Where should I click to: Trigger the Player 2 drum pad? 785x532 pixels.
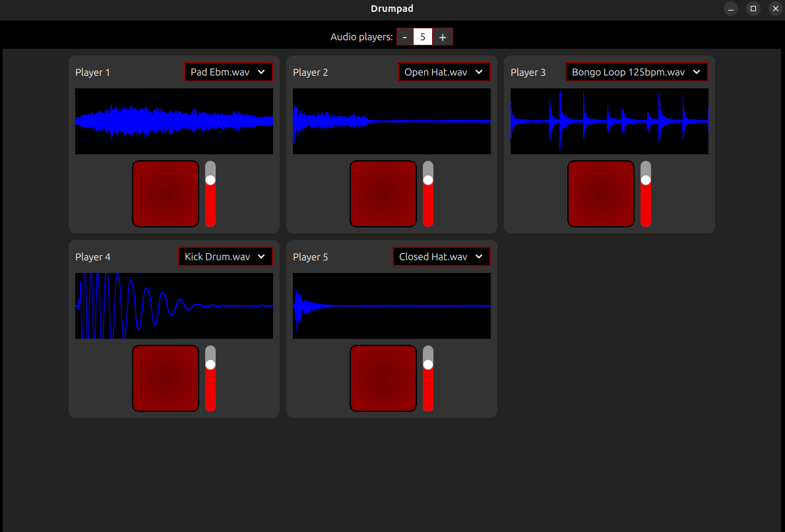pos(383,194)
